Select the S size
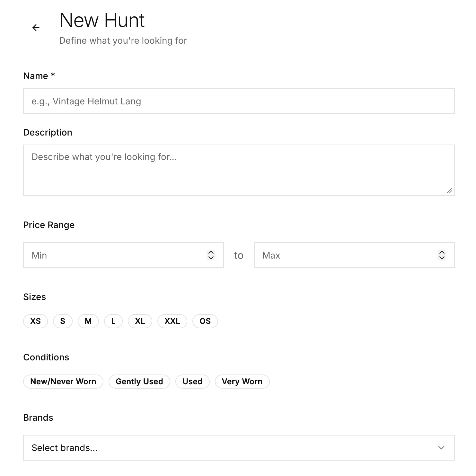The image size is (476, 476). coord(62,321)
